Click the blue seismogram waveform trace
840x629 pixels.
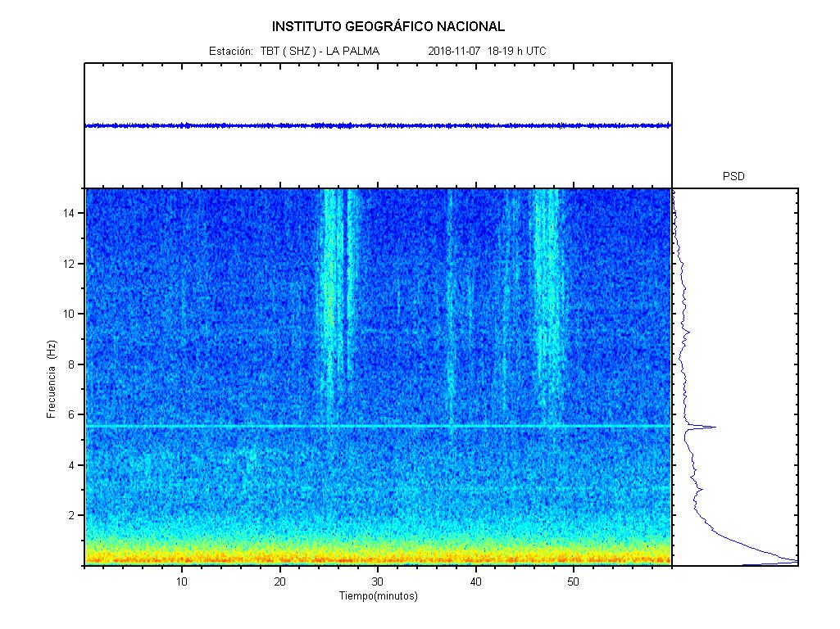tap(378, 125)
